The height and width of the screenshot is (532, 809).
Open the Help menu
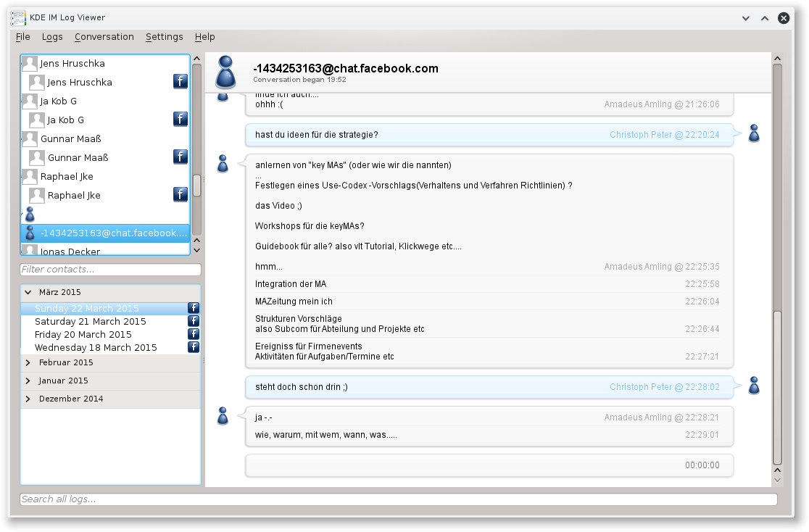tap(205, 37)
